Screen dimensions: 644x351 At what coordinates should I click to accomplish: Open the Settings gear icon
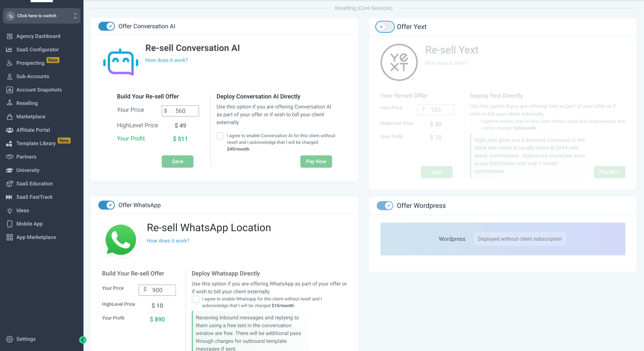10,339
